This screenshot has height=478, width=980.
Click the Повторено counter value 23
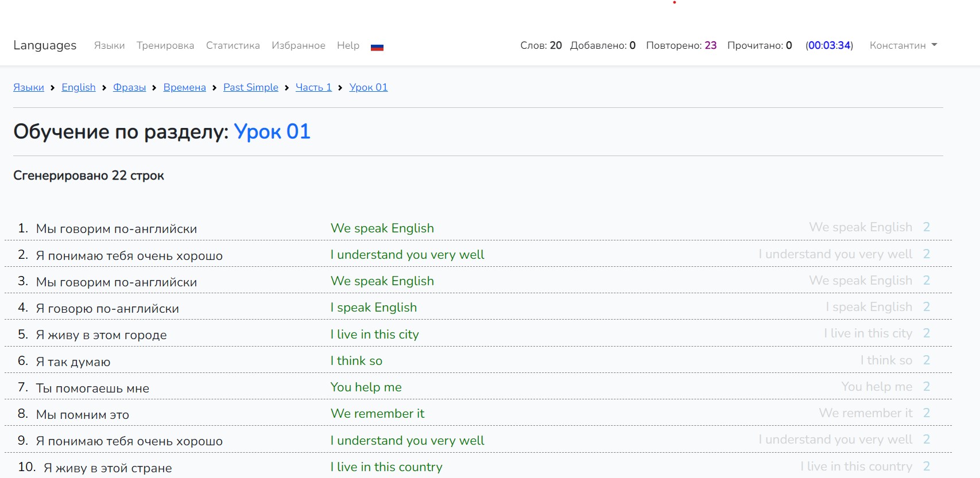[x=710, y=45]
